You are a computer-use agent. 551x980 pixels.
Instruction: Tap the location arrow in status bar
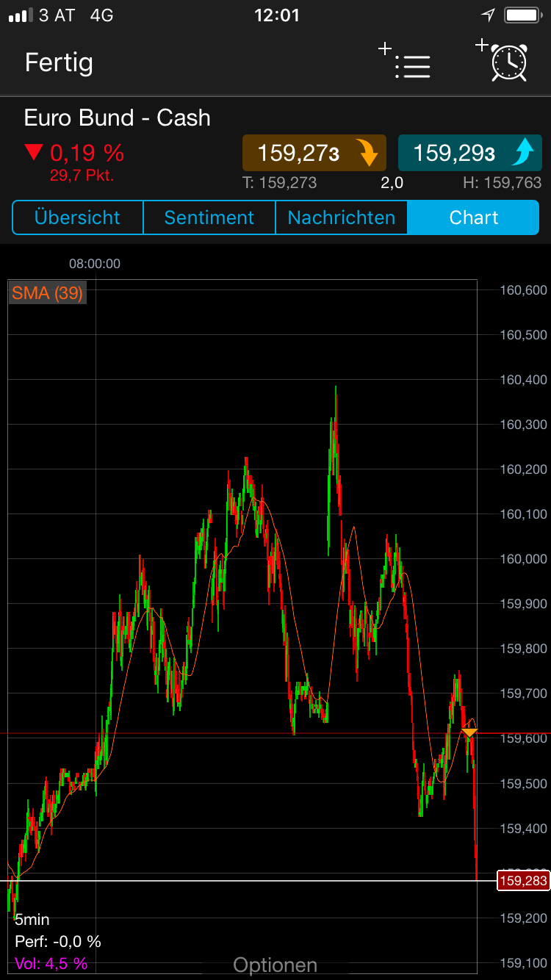pos(489,15)
